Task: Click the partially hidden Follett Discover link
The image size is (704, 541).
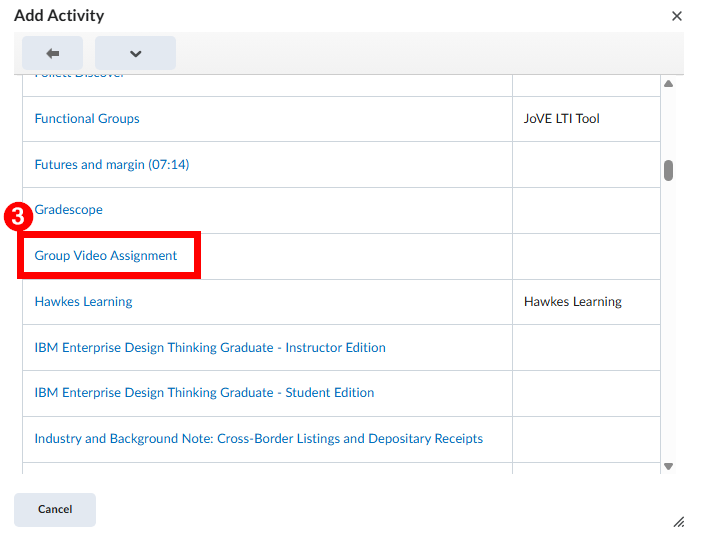Action: click(80, 77)
